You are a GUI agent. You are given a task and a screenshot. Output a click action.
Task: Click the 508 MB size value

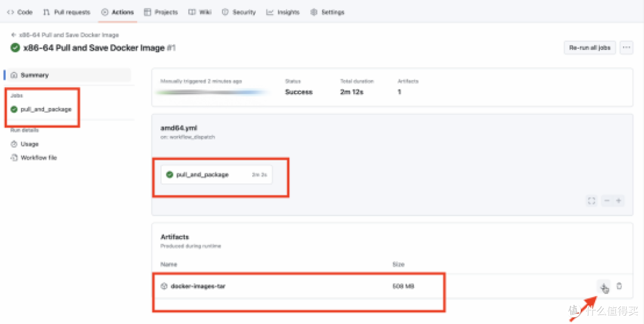[403, 286]
